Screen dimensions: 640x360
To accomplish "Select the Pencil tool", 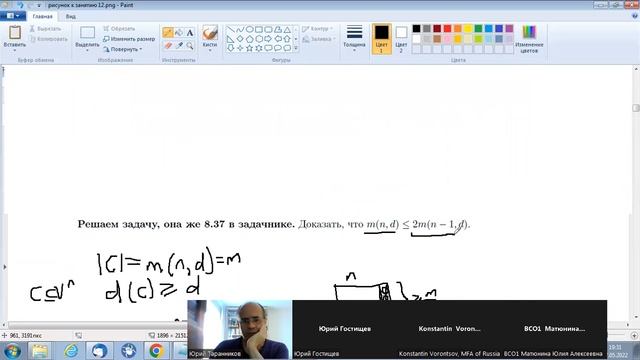I will click(x=168, y=33).
